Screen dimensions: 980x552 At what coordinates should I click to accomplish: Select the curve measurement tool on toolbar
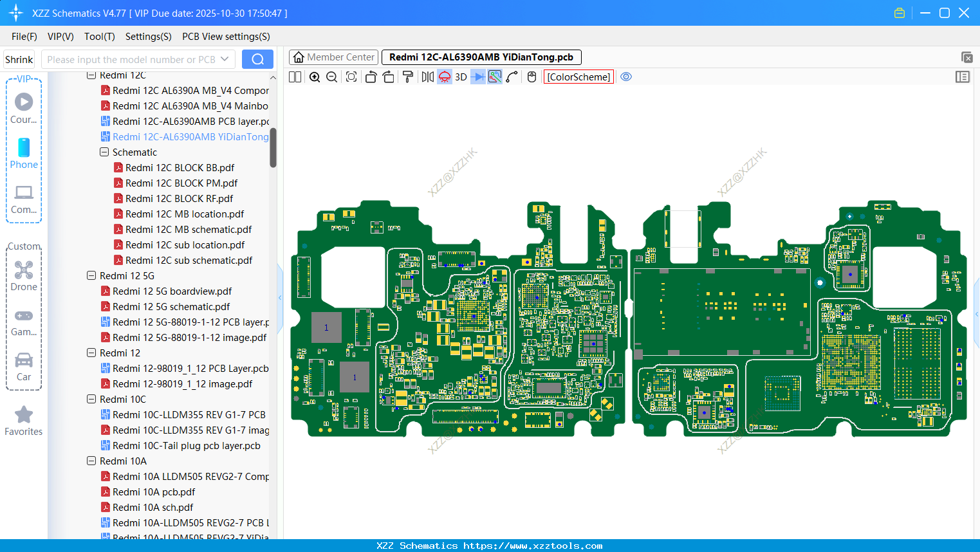tap(511, 77)
